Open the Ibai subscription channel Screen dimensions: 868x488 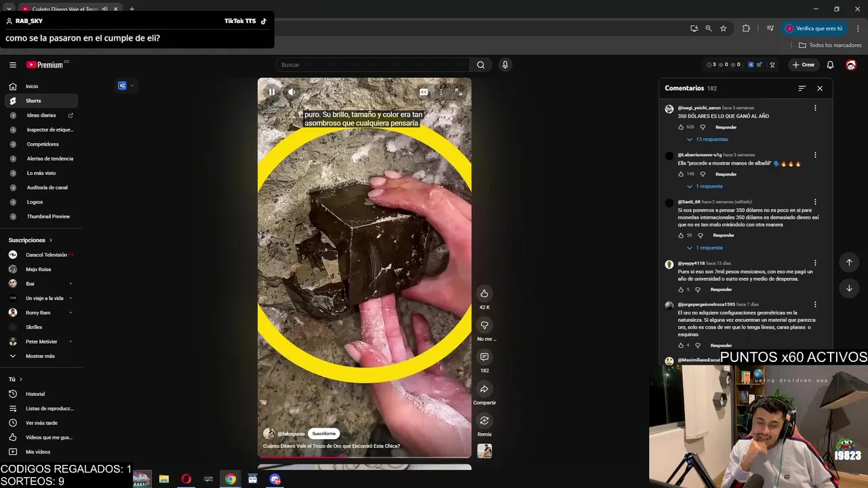click(41, 284)
